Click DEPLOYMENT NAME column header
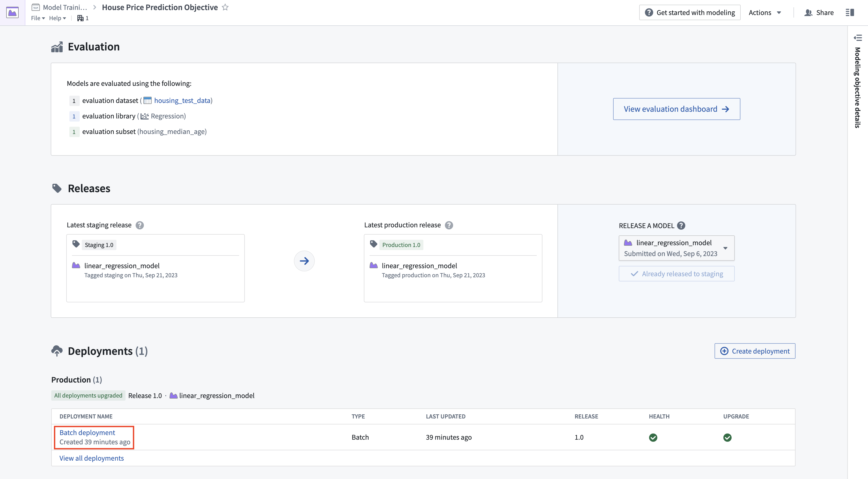868x479 pixels. click(86, 416)
